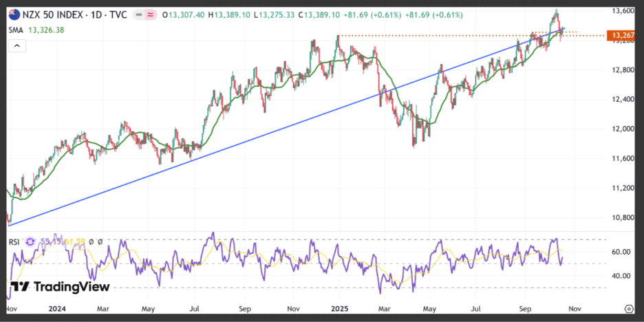Viewport: 644px width, 322px height.
Task: Click the RSI value 55.15
Action: pos(50,242)
